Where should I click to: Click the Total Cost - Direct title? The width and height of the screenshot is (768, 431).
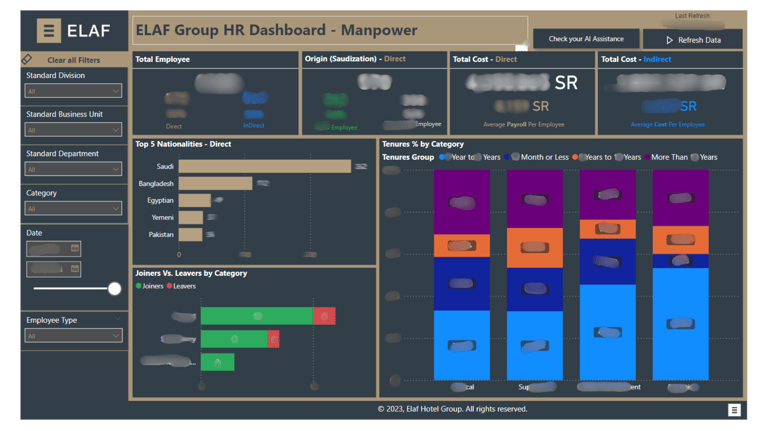point(484,59)
